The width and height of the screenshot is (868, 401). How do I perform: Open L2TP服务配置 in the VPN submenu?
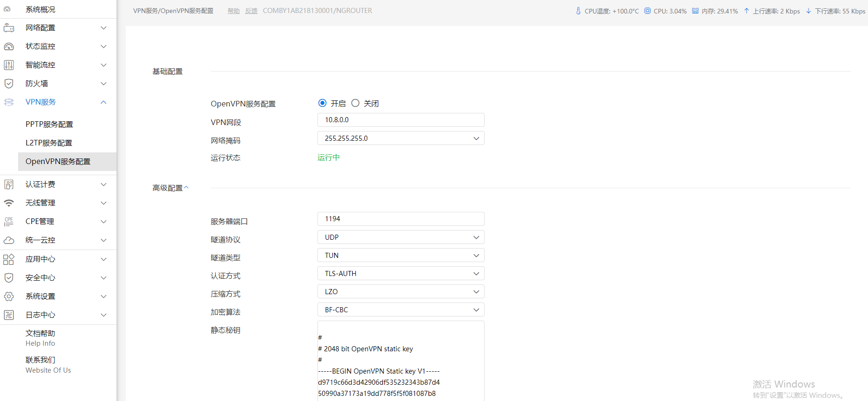(49, 143)
